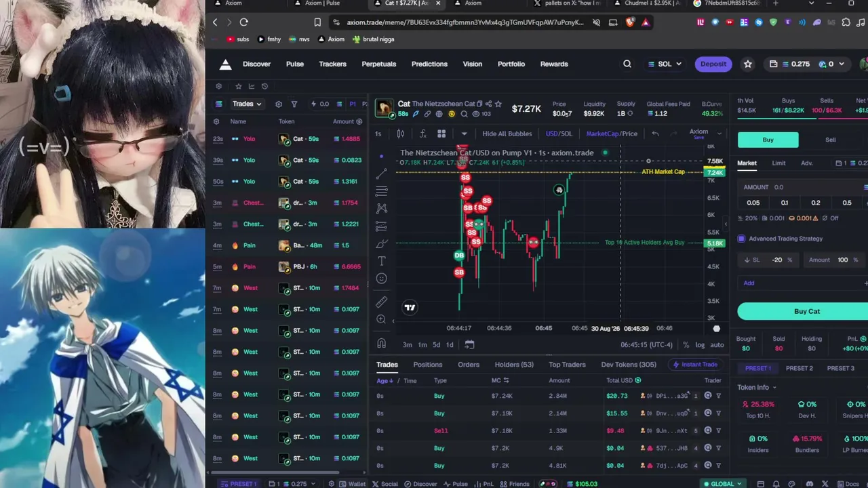Toggle percent scale on chart
The width and height of the screenshot is (868, 488).
pos(686,345)
